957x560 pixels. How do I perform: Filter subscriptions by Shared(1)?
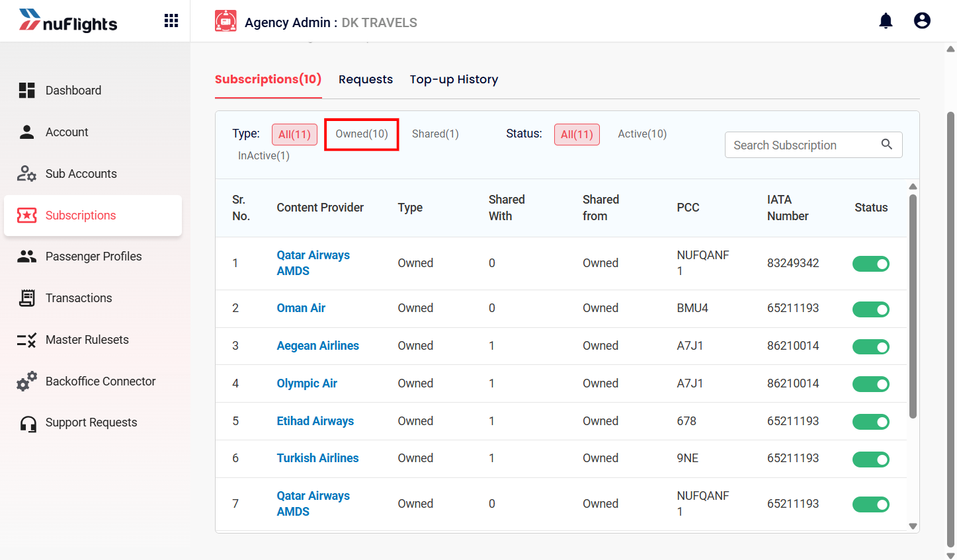[435, 134]
